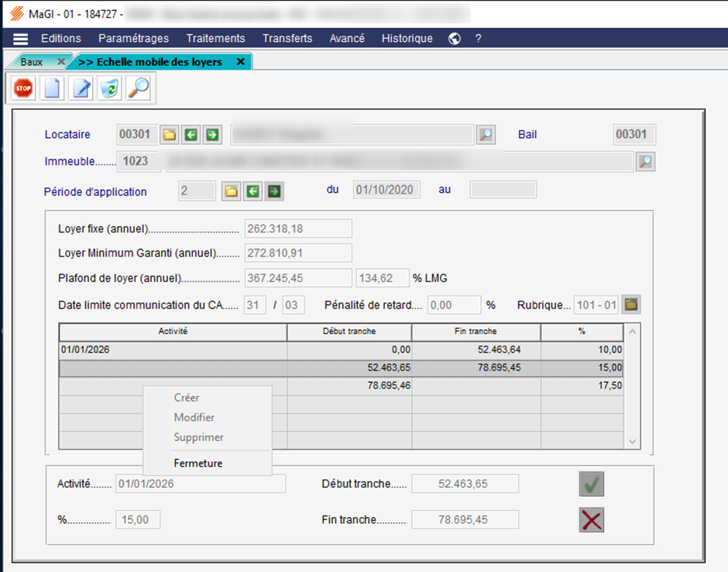The width and height of the screenshot is (728, 572).
Task: Click the globe icon in menu bar
Action: point(455,39)
